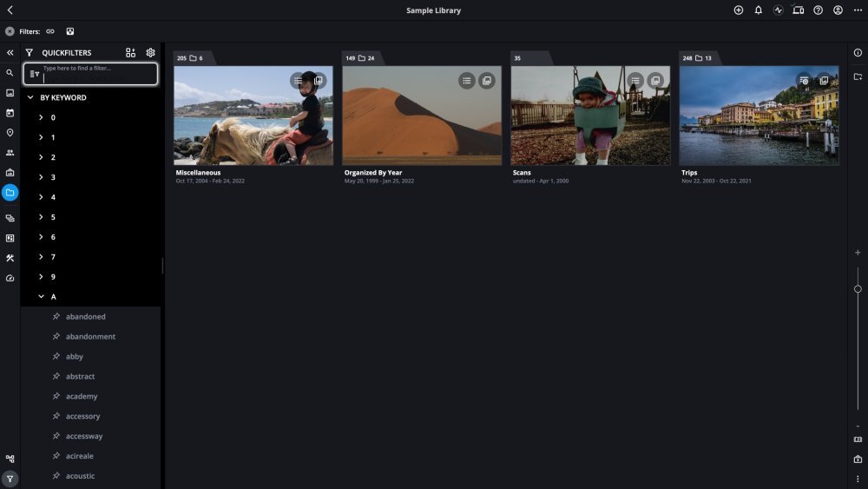Open the Trips folder thumbnail
Image resolution: width=868 pixels, height=489 pixels.
click(759, 116)
